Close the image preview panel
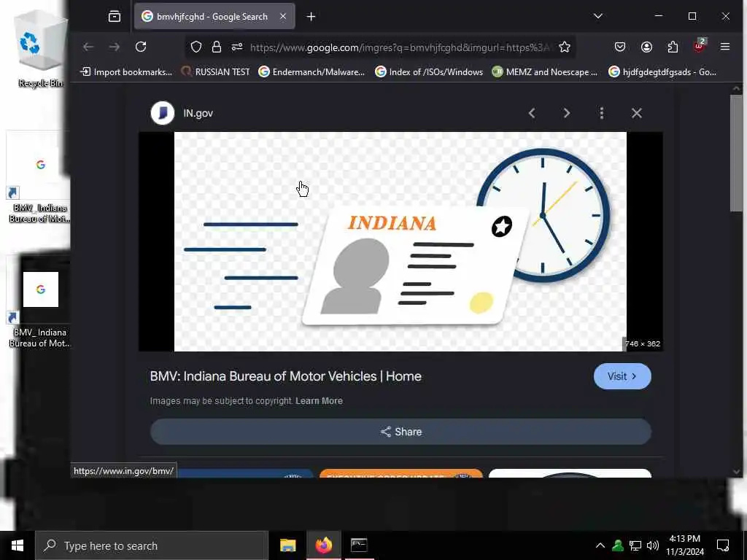Viewport: 747px width, 560px height. (x=636, y=113)
